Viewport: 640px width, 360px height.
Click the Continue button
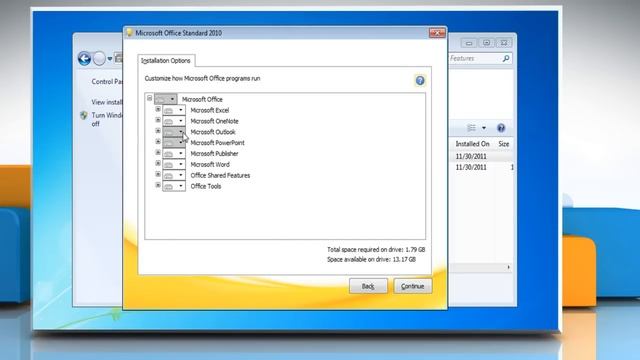[413, 286]
